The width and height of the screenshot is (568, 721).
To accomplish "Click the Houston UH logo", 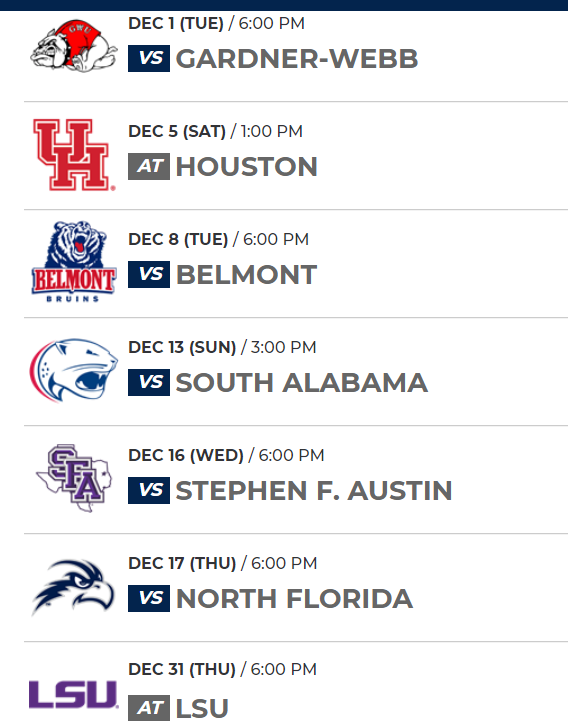I will pos(74,154).
